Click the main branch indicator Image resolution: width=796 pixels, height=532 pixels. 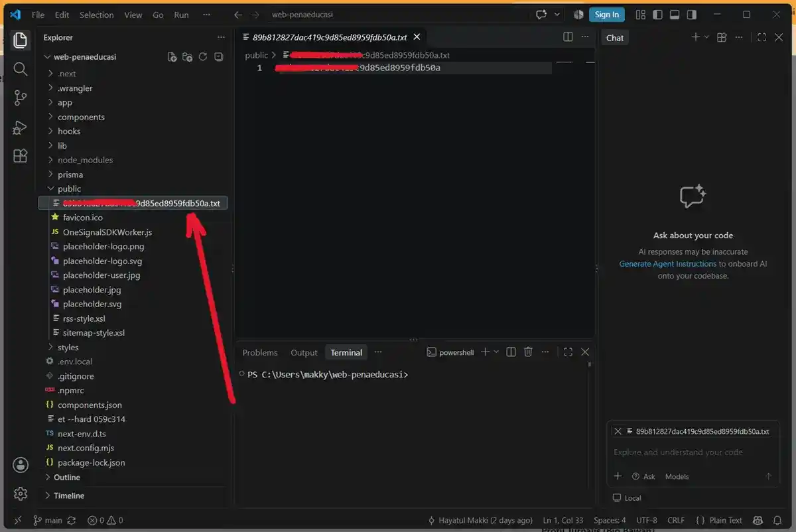tap(48, 521)
